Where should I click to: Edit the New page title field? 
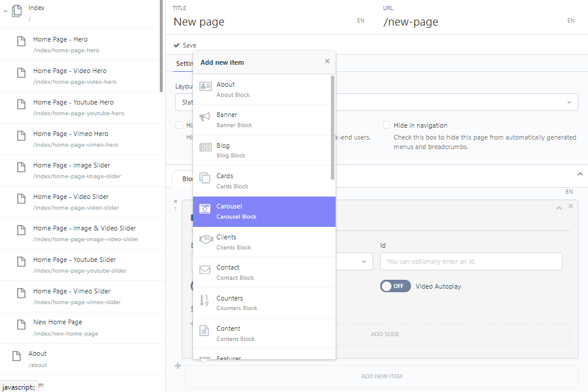click(263, 22)
